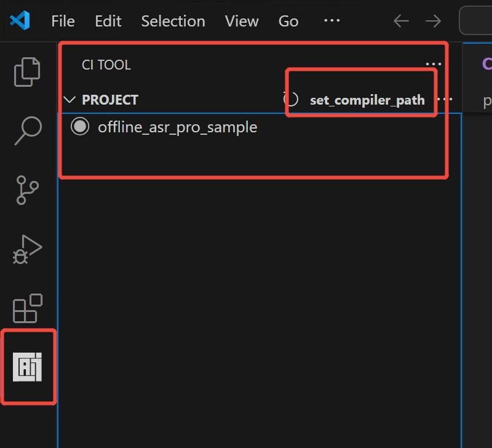This screenshot has width=492, height=448.
Task: Click the VS Code logo icon
Action: pyautogui.click(x=20, y=21)
